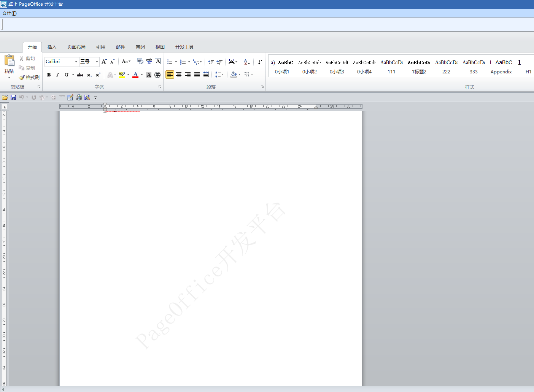Apply the 0小项1 style
The height and width of the screenshot is (392, 534).
(x=282, y=67)
